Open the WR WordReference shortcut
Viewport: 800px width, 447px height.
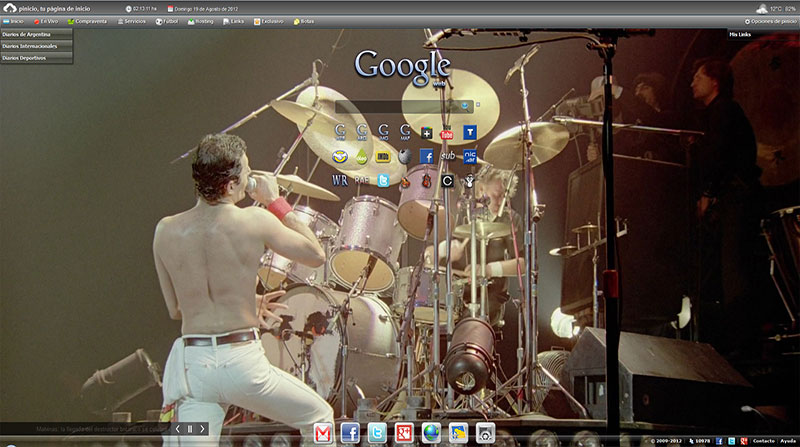[x=339, y=180]
